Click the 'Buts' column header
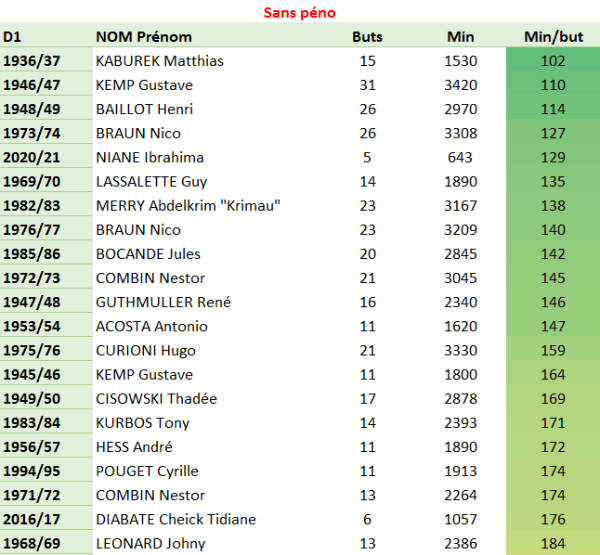Image resolution: width=600 pixels, height=555 pixels. (x=367, y=37)
